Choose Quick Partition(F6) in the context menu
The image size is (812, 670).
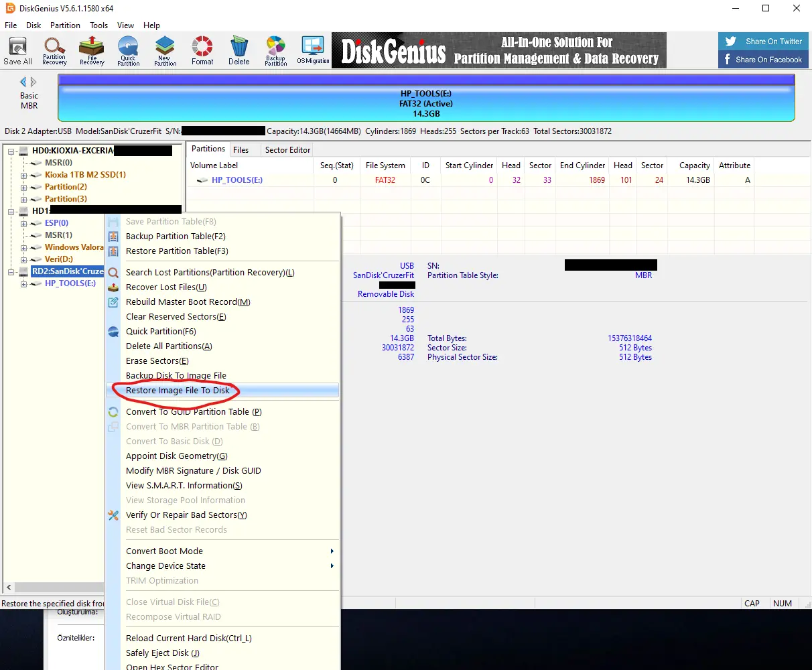click(x=222, y=332)
